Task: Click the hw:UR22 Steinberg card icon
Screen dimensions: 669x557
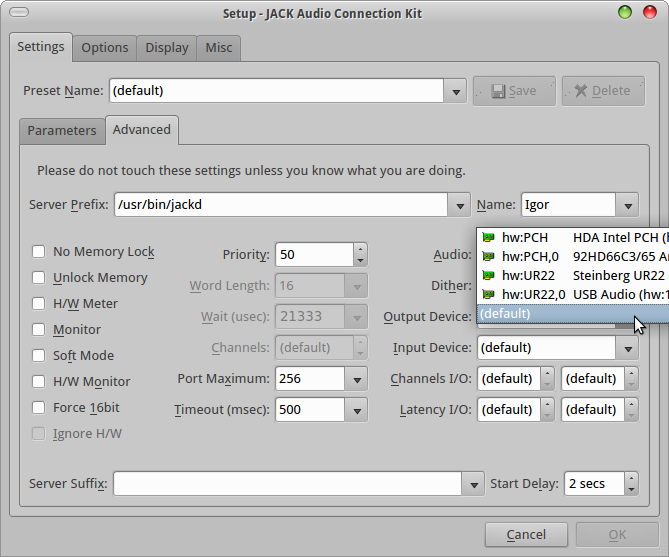Action: tap(488, 275)
